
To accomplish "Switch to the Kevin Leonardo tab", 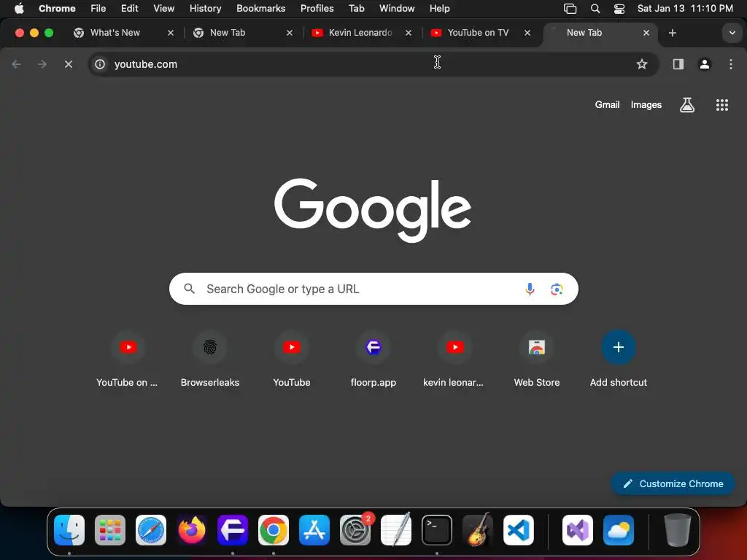I will pos(360,32).
